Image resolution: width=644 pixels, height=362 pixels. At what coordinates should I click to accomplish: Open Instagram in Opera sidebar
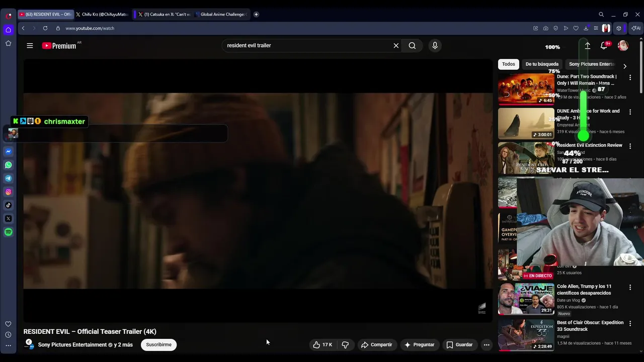coord(9,192)
